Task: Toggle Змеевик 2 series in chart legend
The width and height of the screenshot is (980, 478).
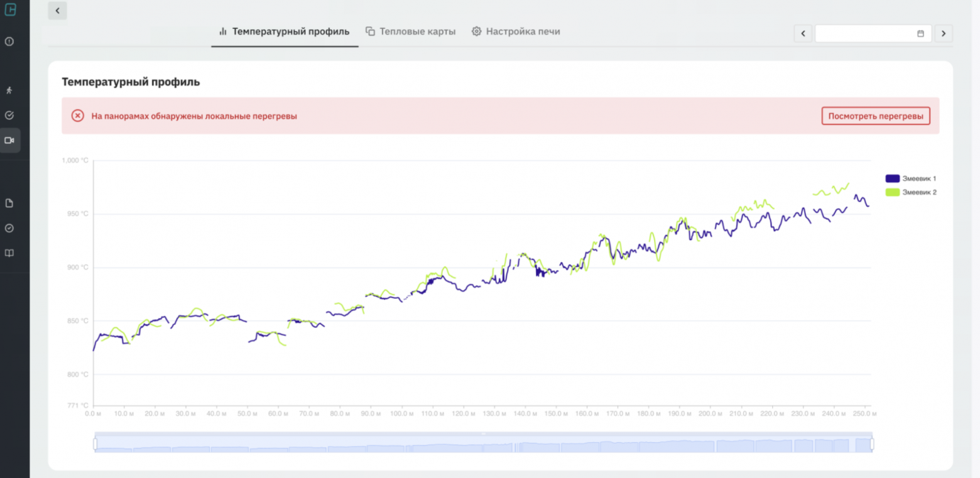Action: (x=910, y=192)
